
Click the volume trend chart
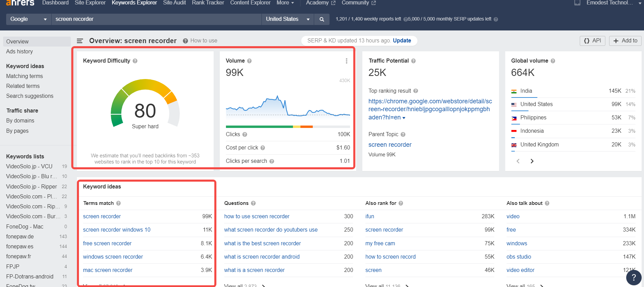[288, 106]
